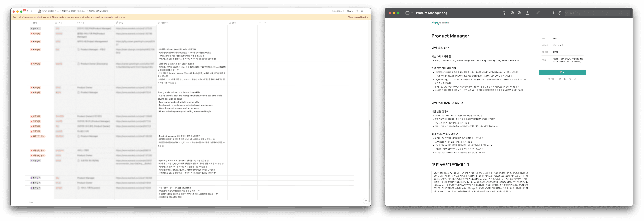Click the share icon in Preview toolbar
Image resolution: width=644 pixels, height=221 pixels.
coord(527,13)
